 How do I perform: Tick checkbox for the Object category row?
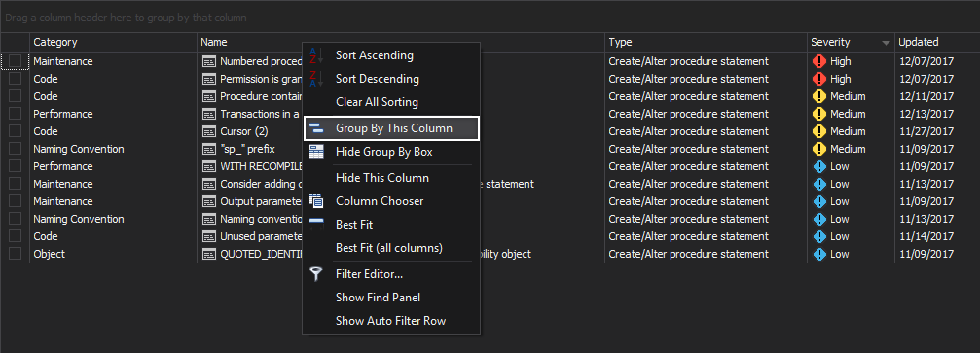(x=15, y=254)
